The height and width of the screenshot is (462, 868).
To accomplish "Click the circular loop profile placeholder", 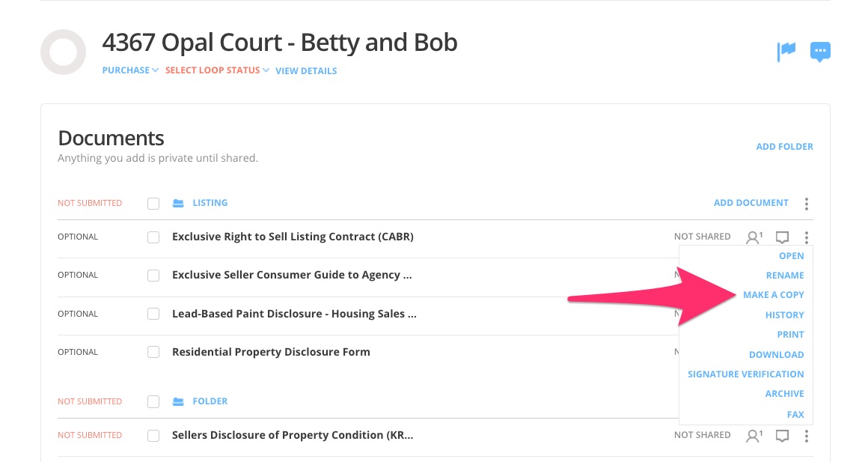I will pos(64,52).
